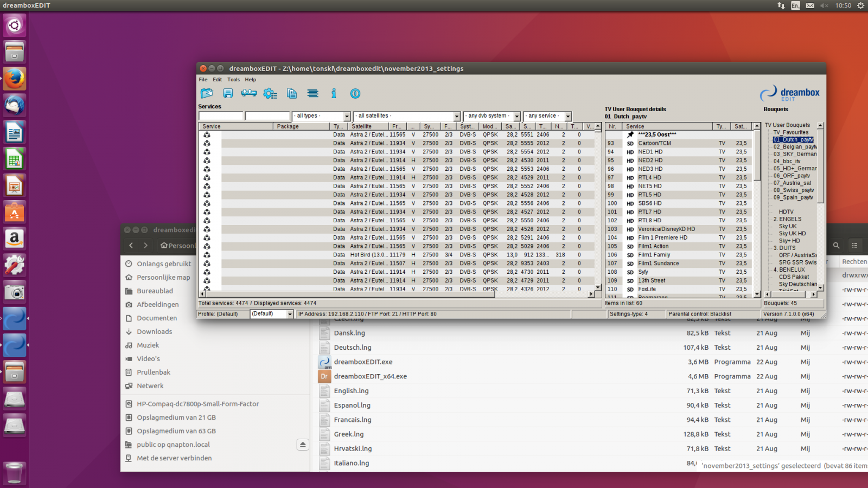The width and height of the screenshot is (868, 488).
Task: Click 'Met de server verbinden' in sidebar
Action: tap(174, 458)
